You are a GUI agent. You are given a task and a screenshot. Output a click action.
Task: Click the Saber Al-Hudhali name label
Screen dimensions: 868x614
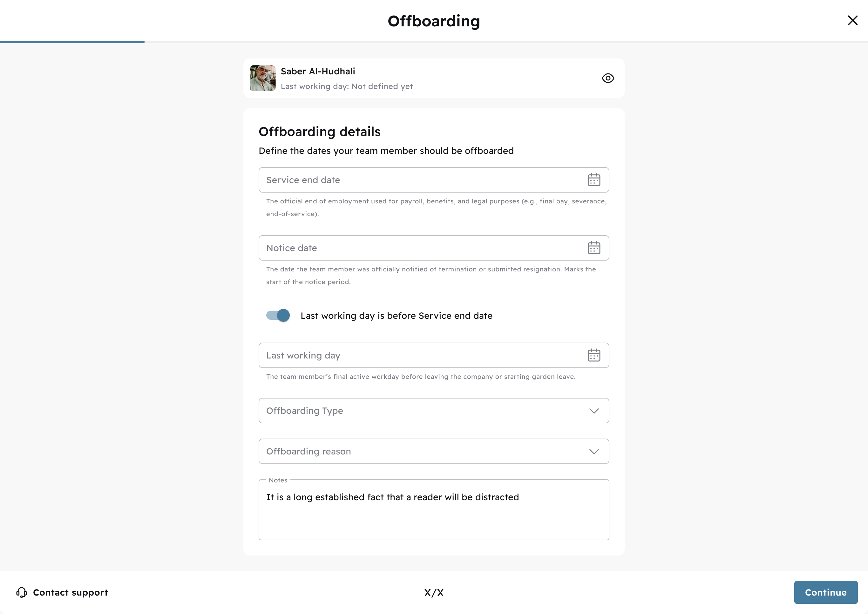coord(318,72)
